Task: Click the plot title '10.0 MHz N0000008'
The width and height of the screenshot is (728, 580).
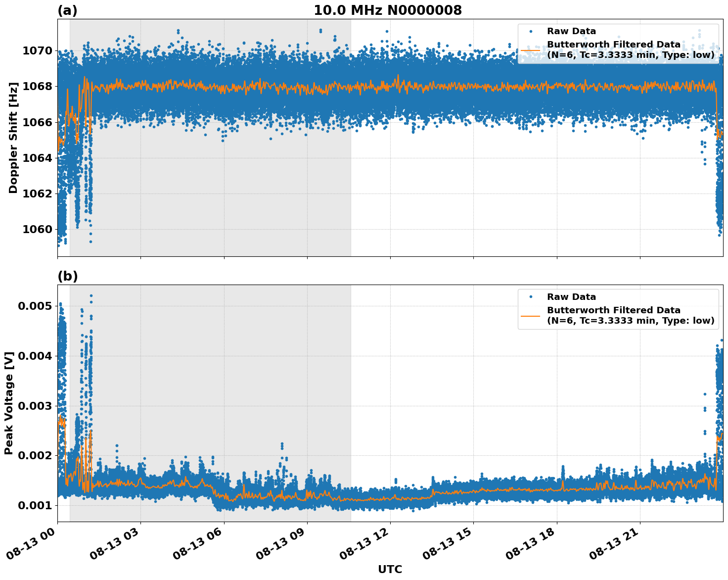Action: tap(388, 10)
